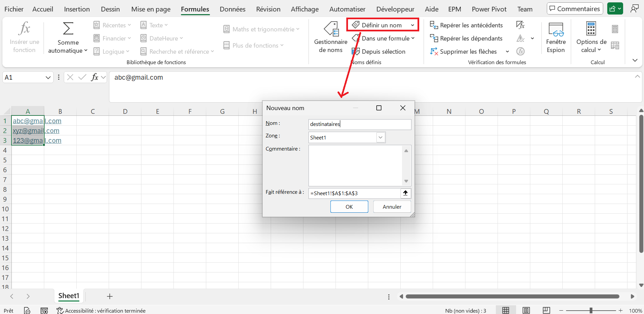
Task: Switch to the Données tab
Action: click(233, 9)
